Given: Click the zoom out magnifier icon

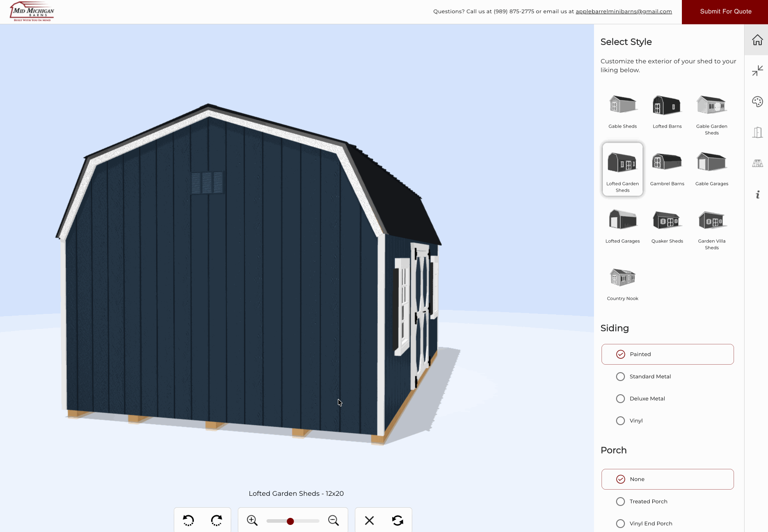Looking at the screenshot, I should [x=333, y=521].
